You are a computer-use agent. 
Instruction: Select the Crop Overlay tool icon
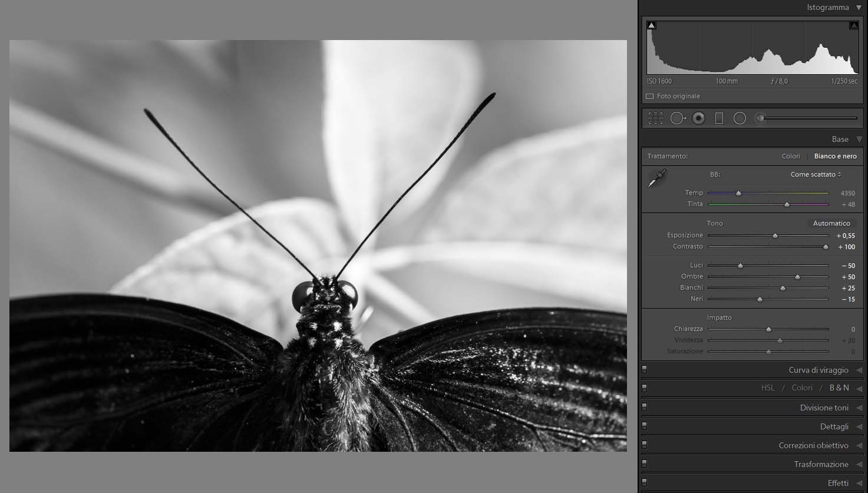tap(655, 118)
